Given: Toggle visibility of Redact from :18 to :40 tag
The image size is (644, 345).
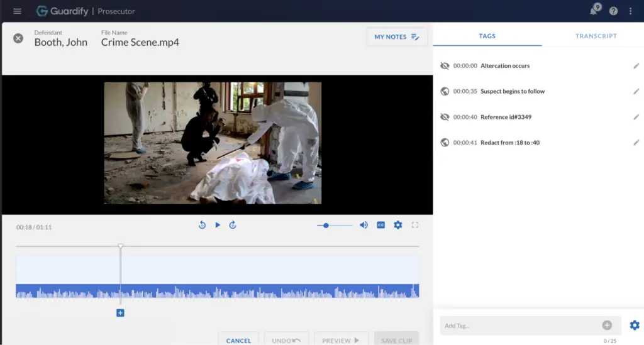Looking at the screenshot, I should pos(445,143).
